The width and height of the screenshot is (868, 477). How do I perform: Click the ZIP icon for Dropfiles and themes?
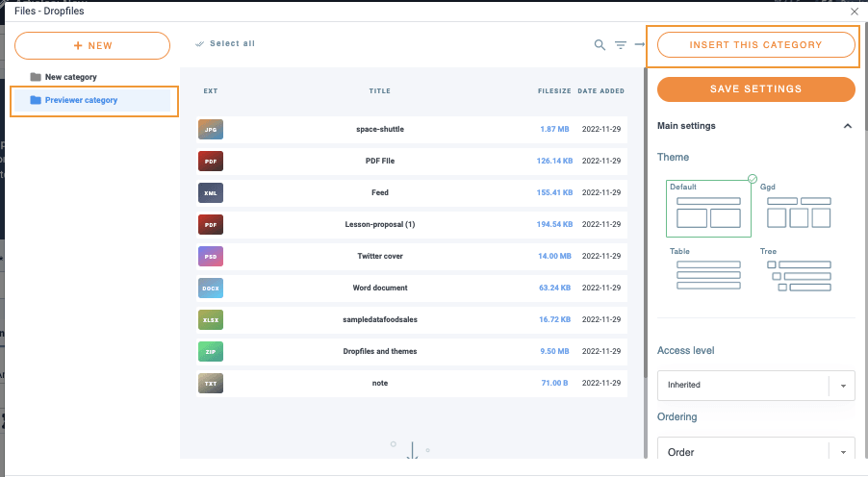click(x=211, y=351)
